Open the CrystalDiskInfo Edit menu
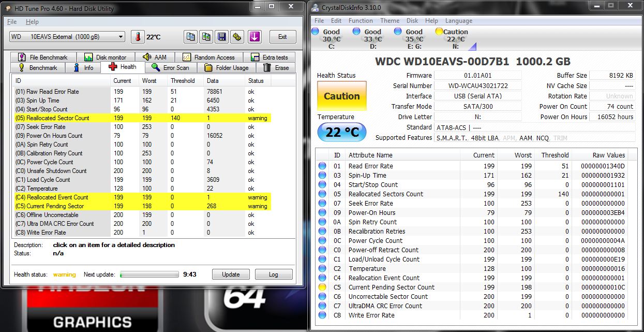 [336, 21]
